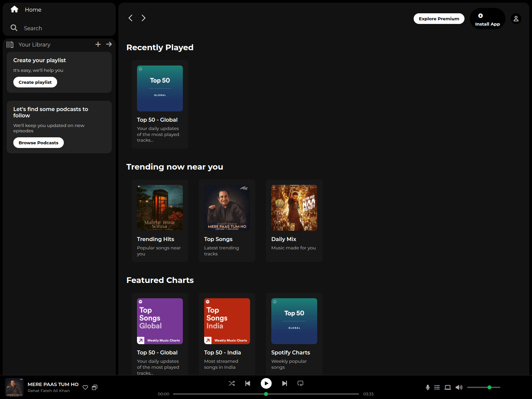Click the 'Most streamed songs in India' text
Screen dimensions: 532x399
click(221, 364)
